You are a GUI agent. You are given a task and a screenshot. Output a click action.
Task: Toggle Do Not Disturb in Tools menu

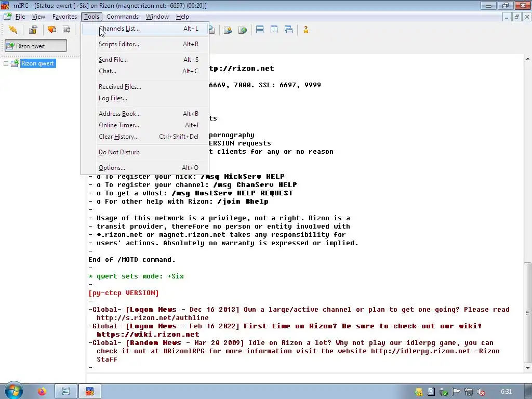click(145, 152)
